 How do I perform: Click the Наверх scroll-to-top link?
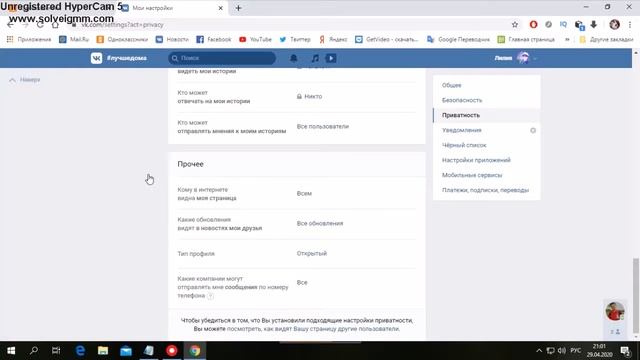(25, 80)
